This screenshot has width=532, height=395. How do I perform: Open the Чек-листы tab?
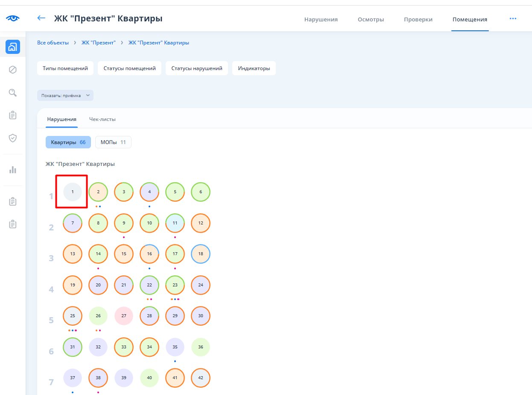click(102, 119)
